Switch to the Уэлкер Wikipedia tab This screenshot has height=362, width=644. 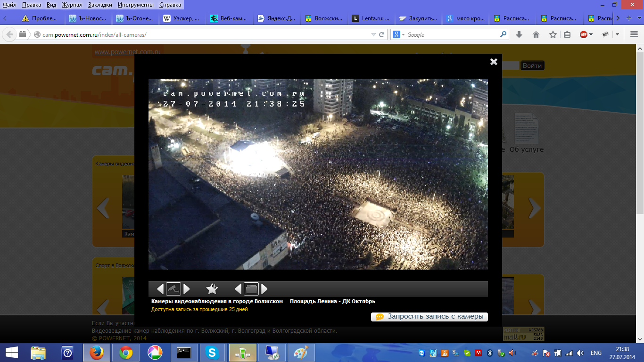(x=181, y=19)
